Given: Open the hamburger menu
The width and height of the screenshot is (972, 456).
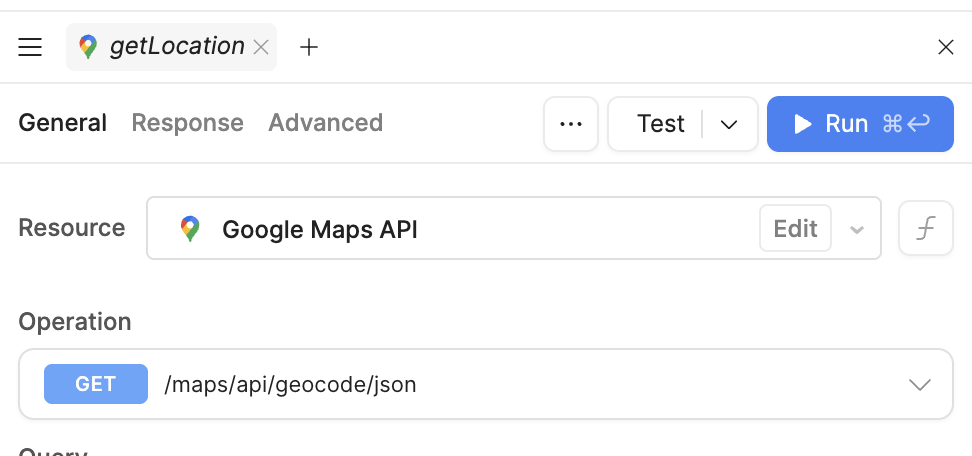Looking at the screenshot, I should (x=30, y=47).
